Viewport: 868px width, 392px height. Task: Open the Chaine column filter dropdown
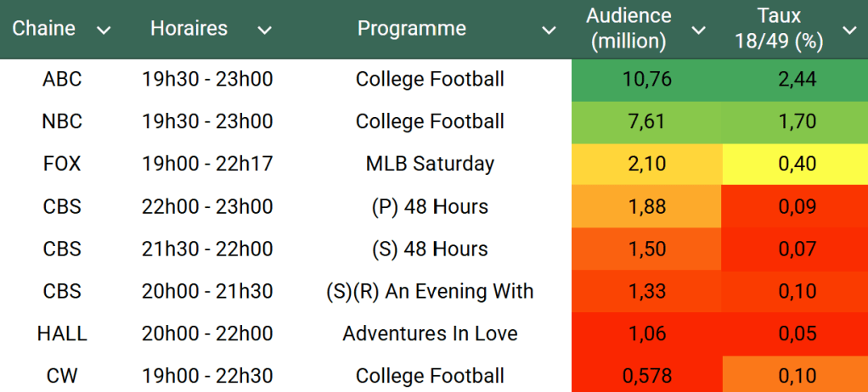[104, 31]
